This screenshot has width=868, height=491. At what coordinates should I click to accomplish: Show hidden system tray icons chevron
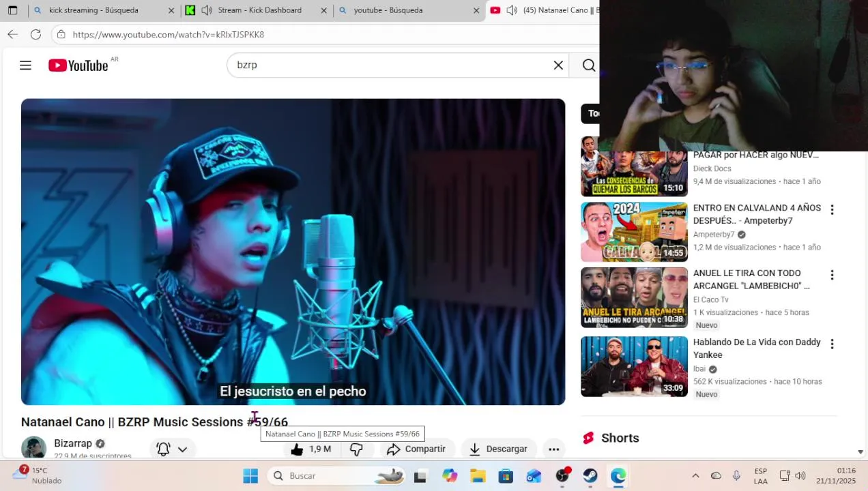pos(695,476)
